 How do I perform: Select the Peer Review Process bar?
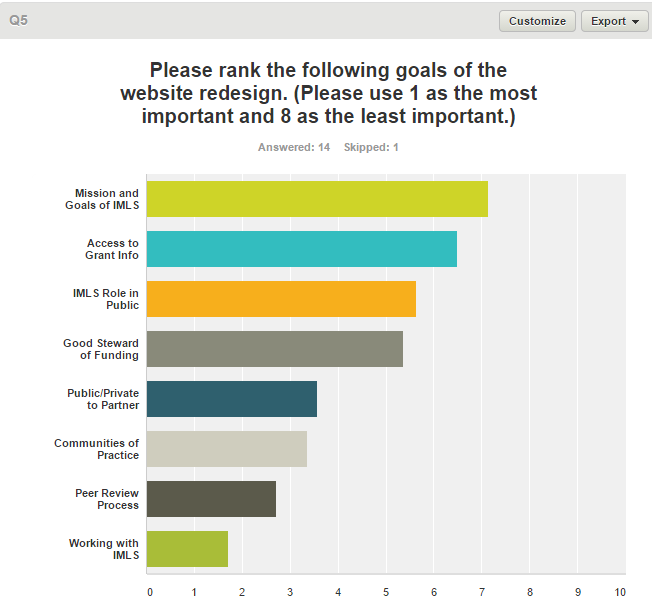[211, 499]
